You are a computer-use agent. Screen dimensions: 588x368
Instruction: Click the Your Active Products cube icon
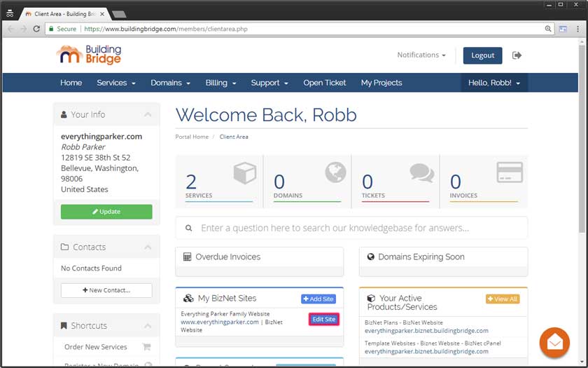click(x=371, y=298)
